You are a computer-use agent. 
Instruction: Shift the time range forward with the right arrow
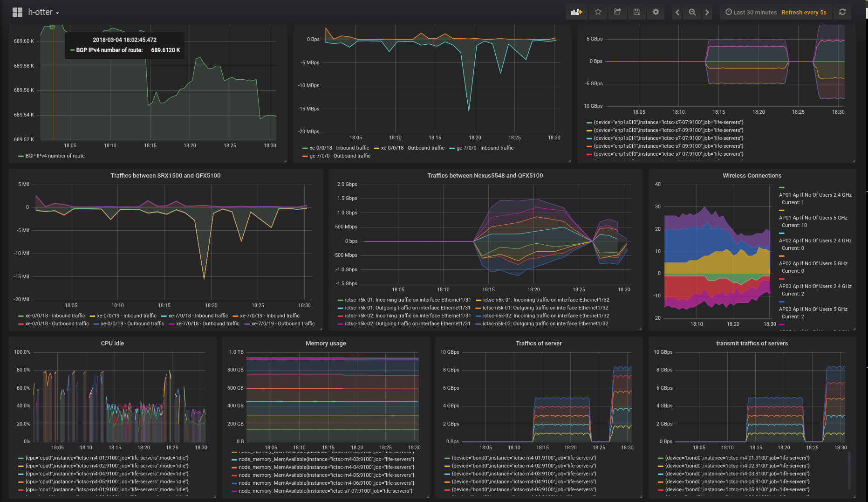tap(707, 13)
